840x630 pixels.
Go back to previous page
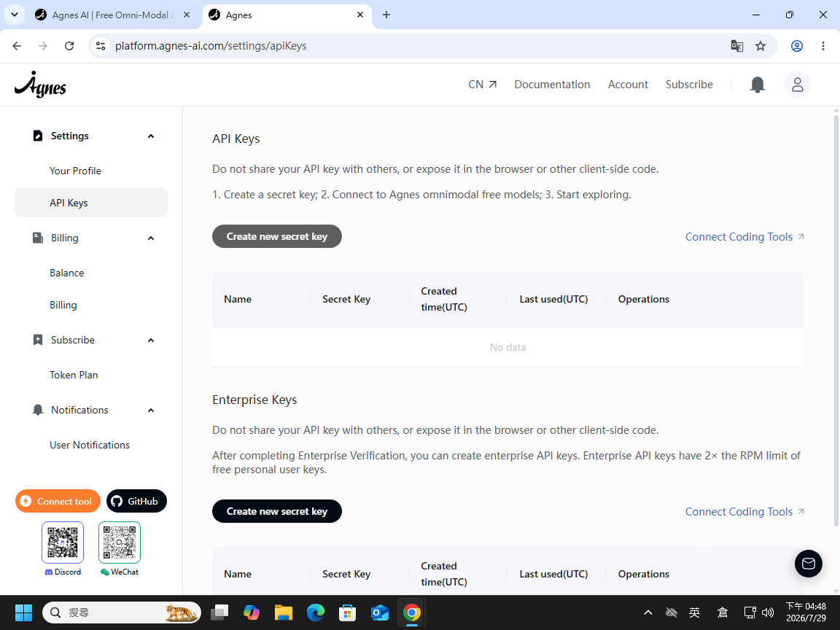click(x=17, y=46)
